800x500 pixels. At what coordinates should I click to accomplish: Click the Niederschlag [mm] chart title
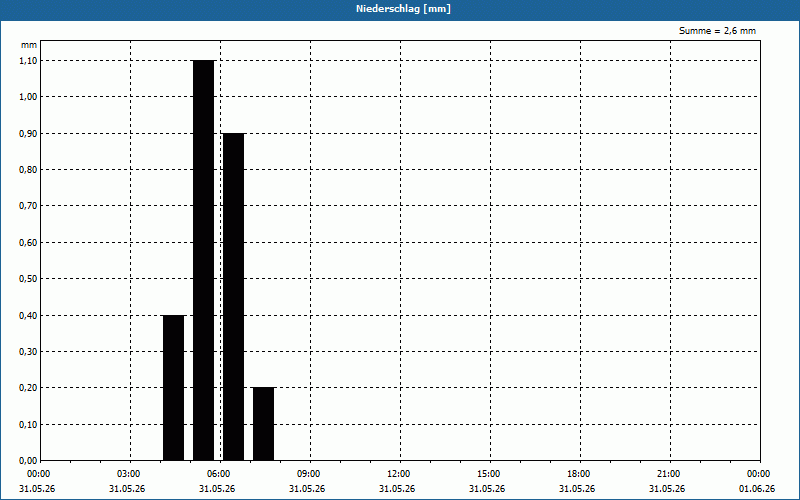[403, 9]
